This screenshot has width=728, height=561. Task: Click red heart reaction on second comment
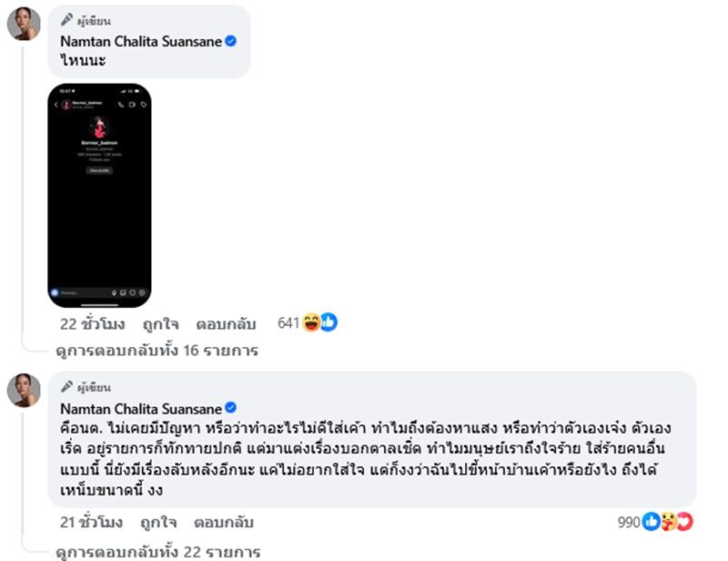pyautogui.click(x=685, y=522)
